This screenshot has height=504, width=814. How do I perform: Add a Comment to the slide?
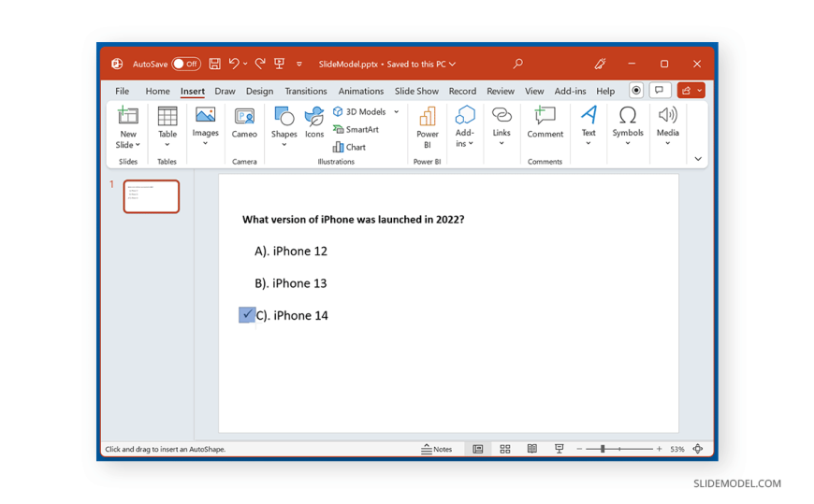point(545,118)
